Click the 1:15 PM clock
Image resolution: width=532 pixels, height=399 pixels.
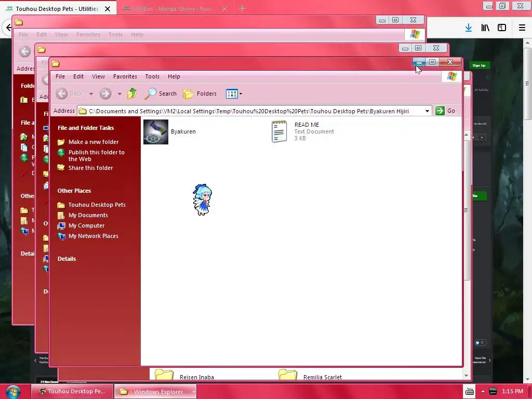[x=512, y=391]
